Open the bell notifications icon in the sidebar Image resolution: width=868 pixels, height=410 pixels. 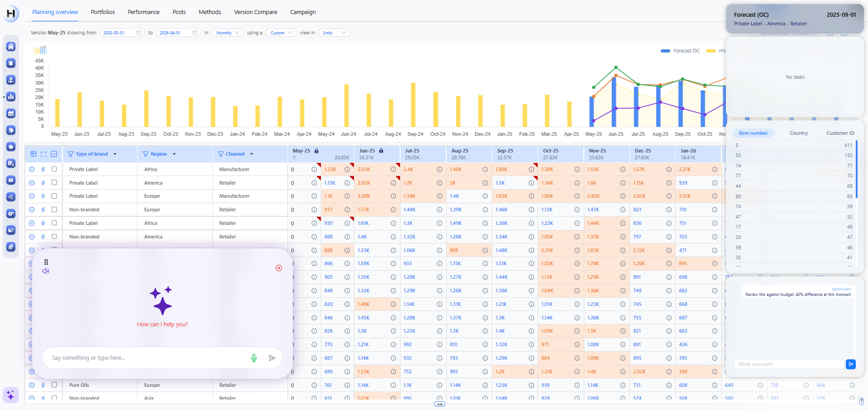click(11, 63)
